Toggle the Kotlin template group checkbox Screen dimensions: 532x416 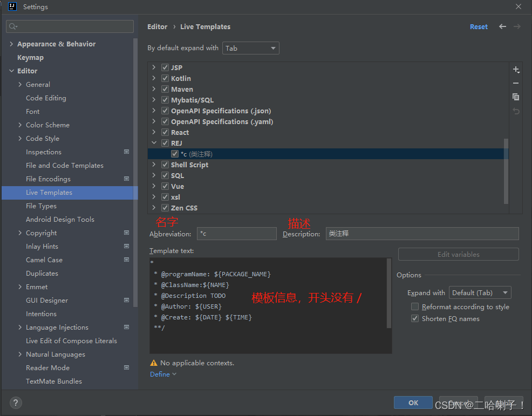click(165, 78)
